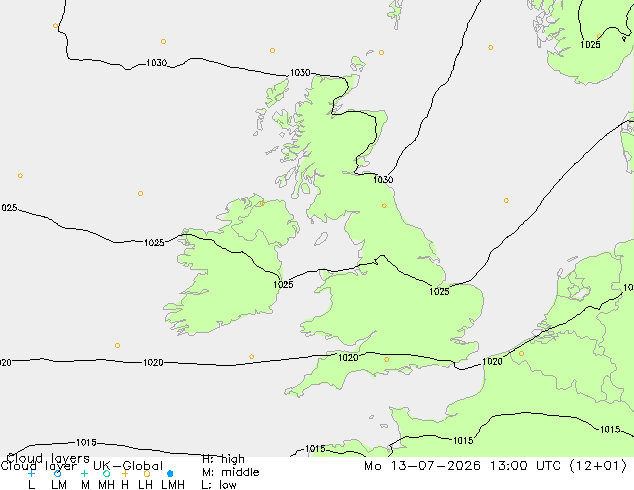Click the 1025 isobar label over East Anglia

439,291
